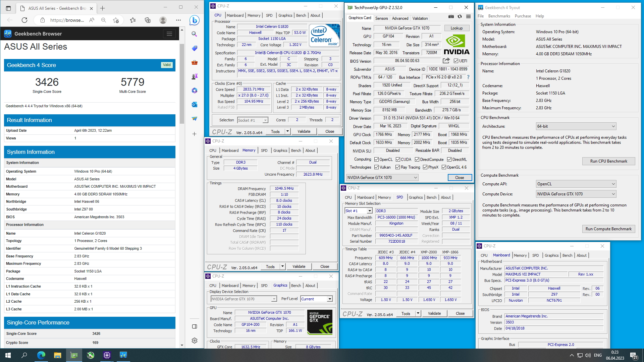Open Slot #1 dropdown in CPU-Z SPD
Screen dimensions: 644x362
359,211
